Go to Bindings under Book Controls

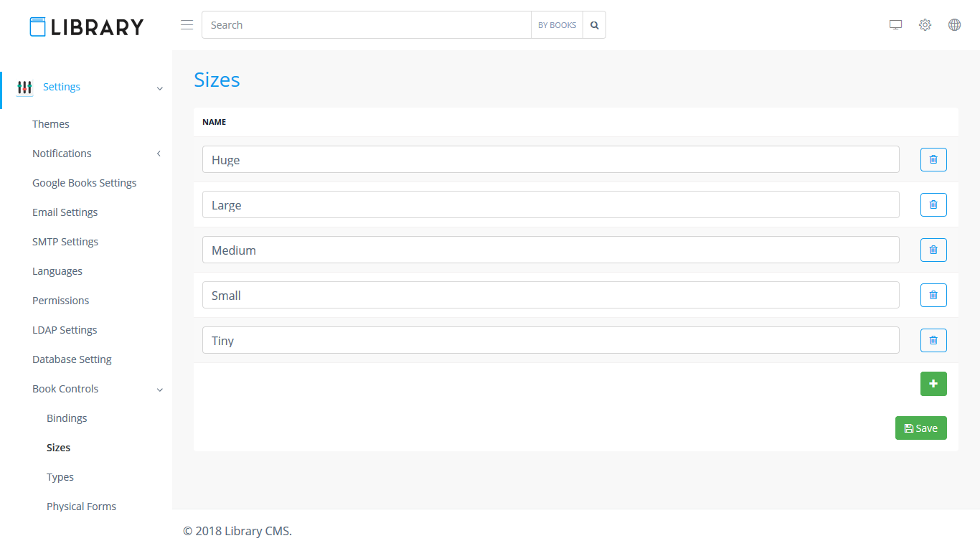click(x=67, y=418)
